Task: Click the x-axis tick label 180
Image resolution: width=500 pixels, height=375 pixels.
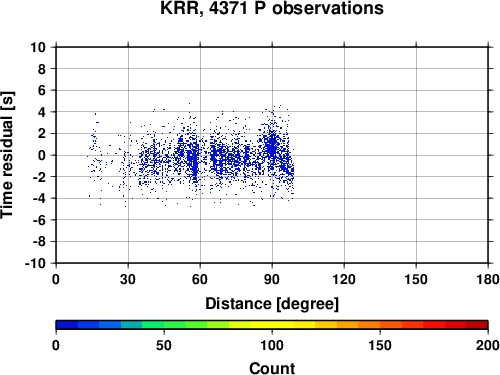Action: click(488, 279)
